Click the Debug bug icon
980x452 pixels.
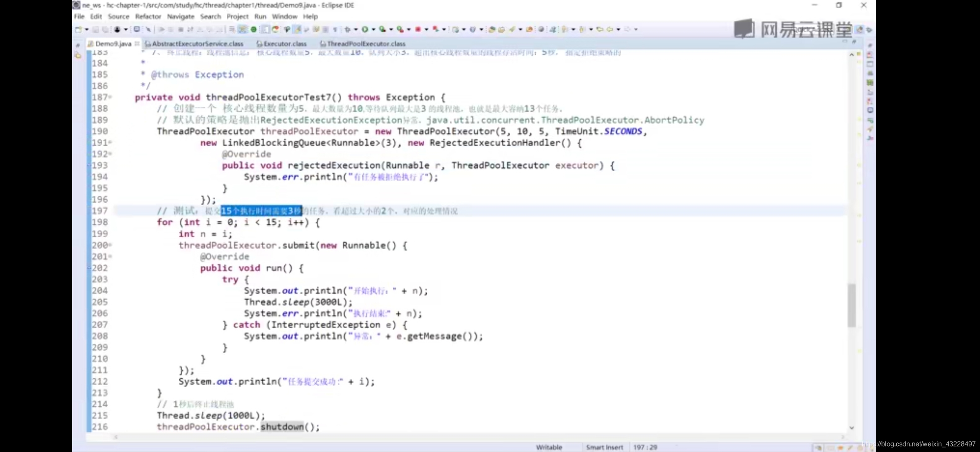347,29
